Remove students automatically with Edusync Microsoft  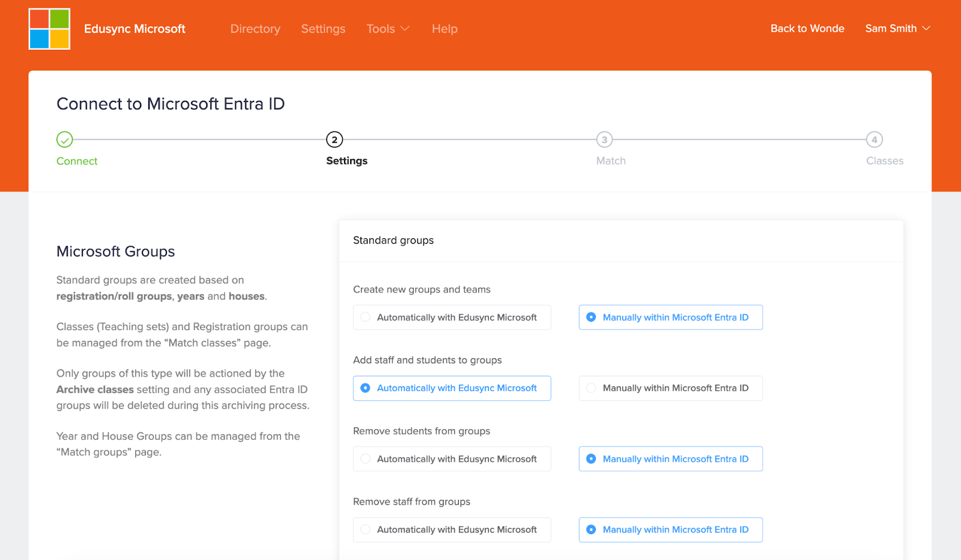click(x=452, y=459)
